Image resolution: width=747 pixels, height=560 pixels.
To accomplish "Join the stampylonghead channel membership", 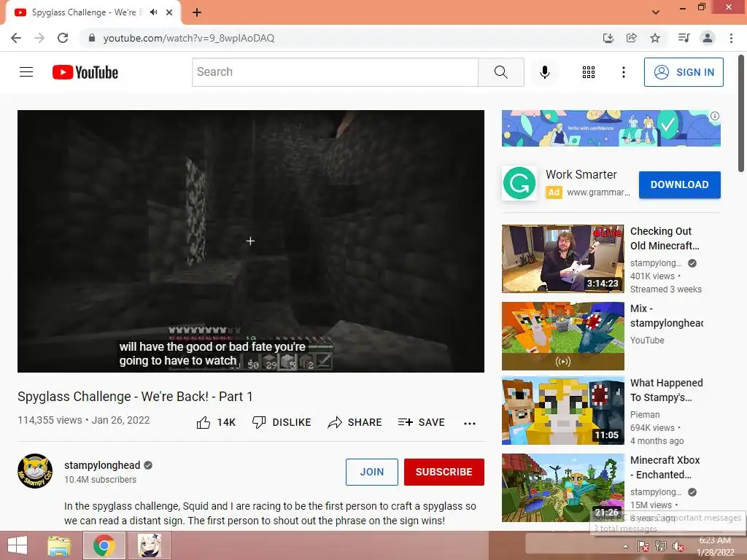I will (371, 472).
